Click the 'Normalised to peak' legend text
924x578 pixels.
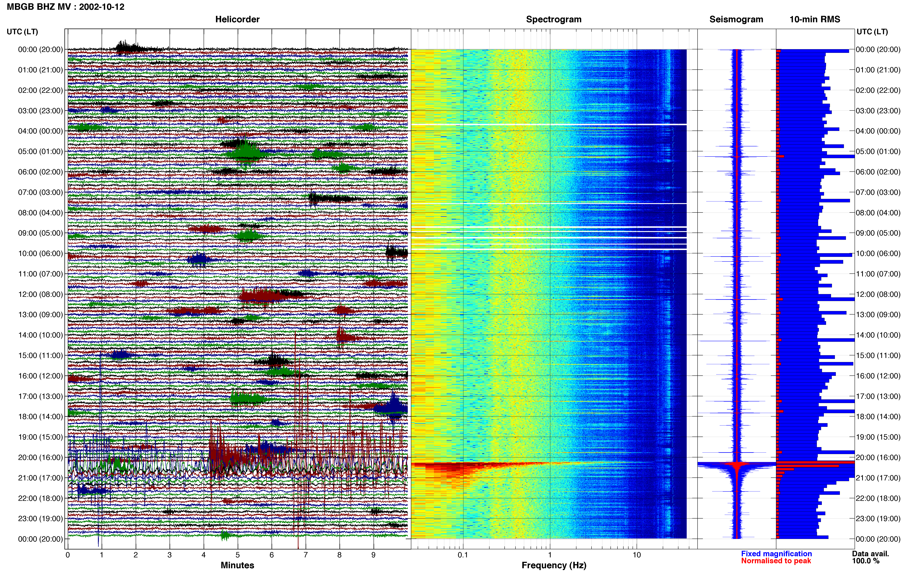click(776, 561)
